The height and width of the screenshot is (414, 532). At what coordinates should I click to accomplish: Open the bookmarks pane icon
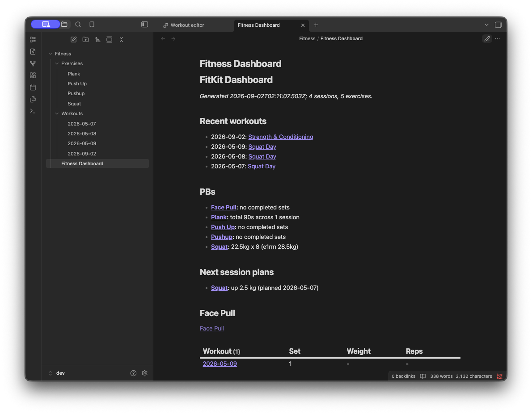coord(92,25)
